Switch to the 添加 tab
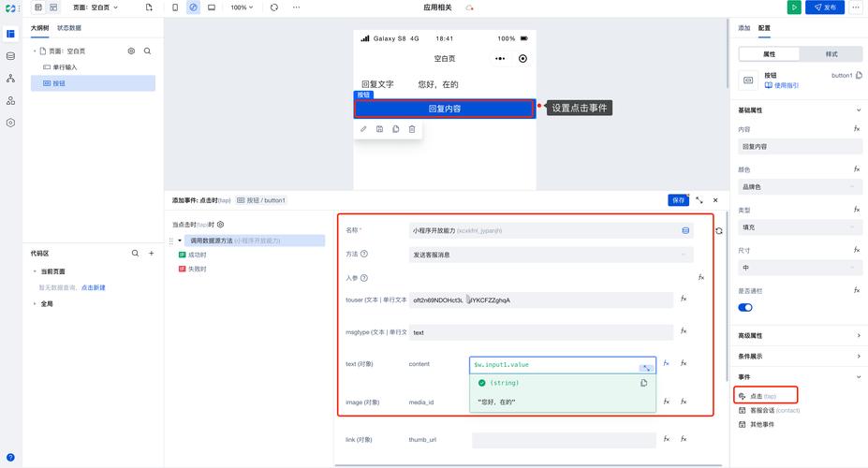868x468 pixels. pyautogui.click(x=744, y=28)
